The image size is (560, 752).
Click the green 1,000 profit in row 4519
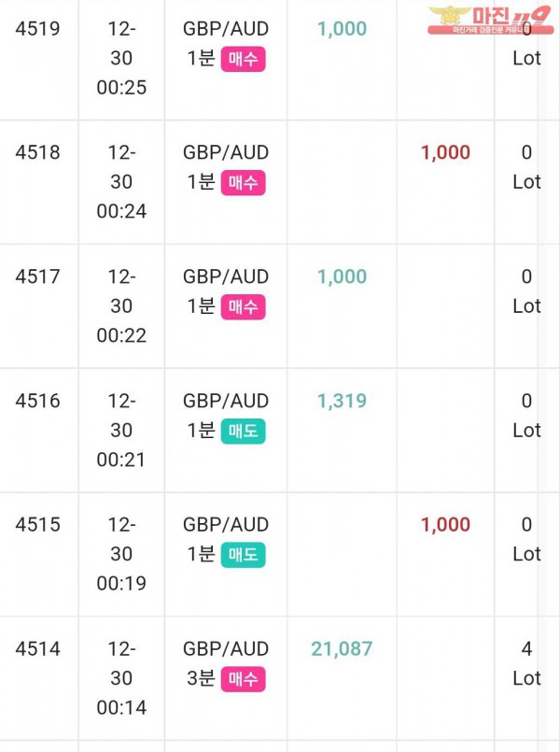pos(342,29)
